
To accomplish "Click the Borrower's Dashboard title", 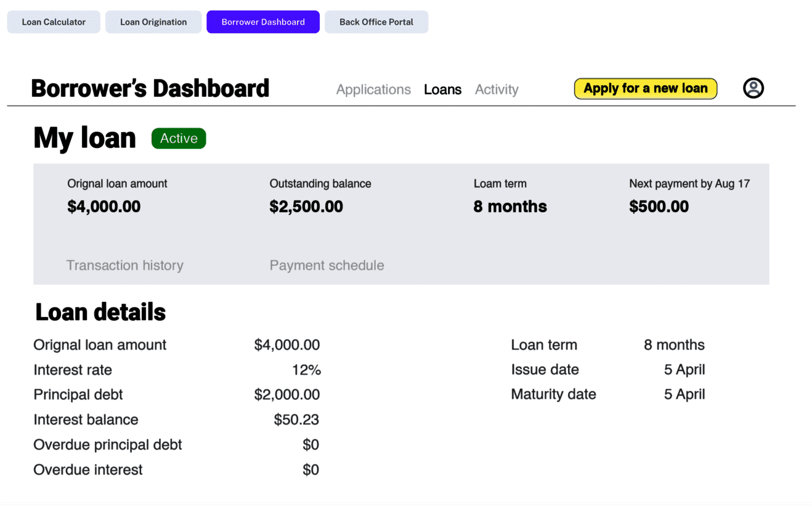I will coord(150,89).
